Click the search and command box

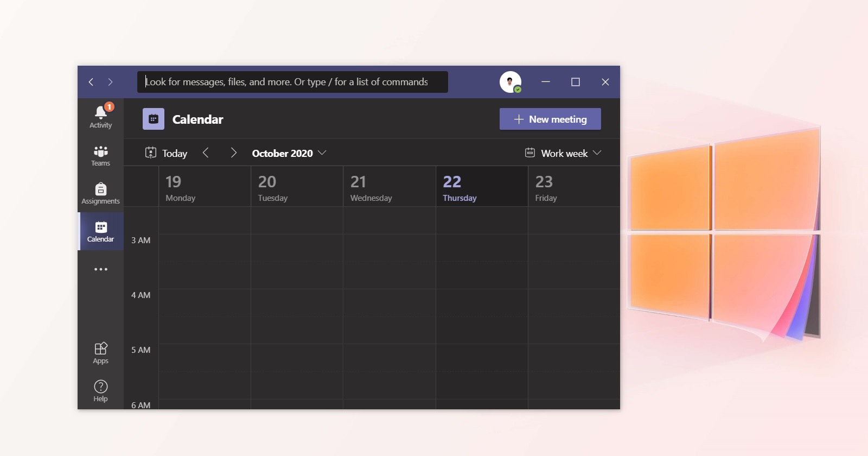click(x=292, y=82)
